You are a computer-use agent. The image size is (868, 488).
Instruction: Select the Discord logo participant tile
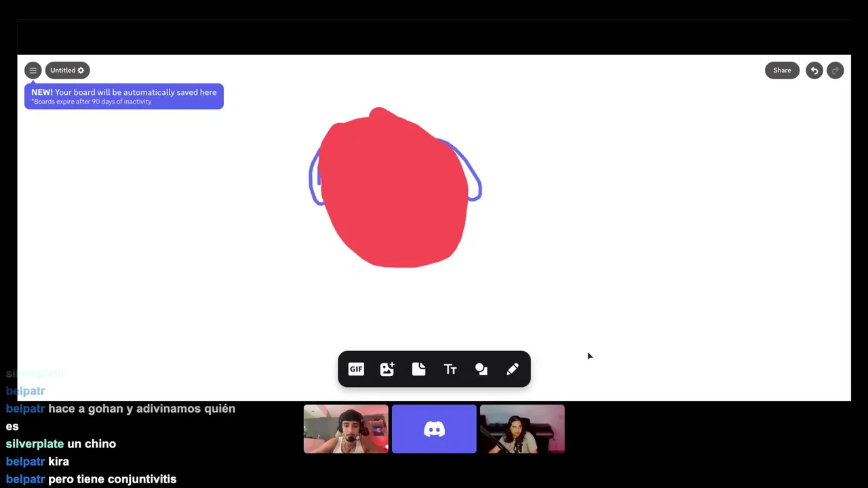434,429
